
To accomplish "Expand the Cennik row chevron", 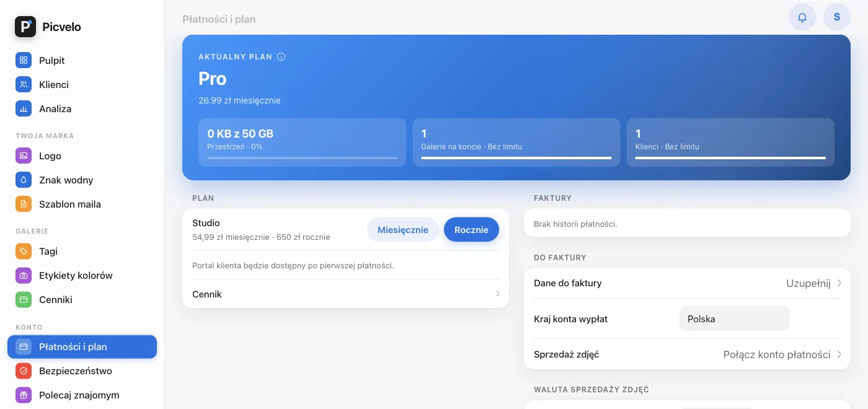I will coord(498,294).
